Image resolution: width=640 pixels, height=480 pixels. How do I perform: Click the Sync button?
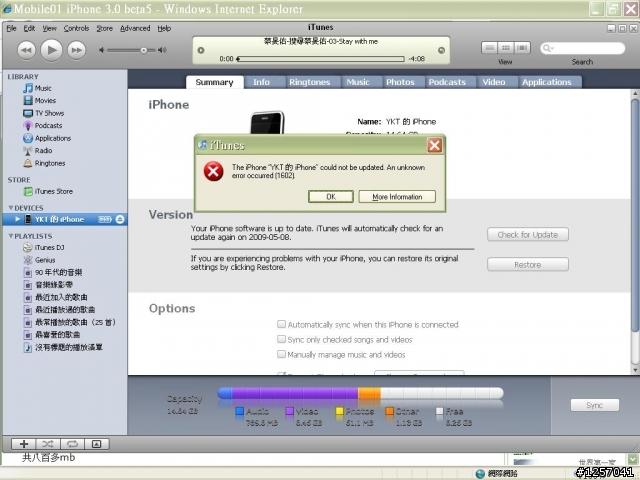click(594, 405)
